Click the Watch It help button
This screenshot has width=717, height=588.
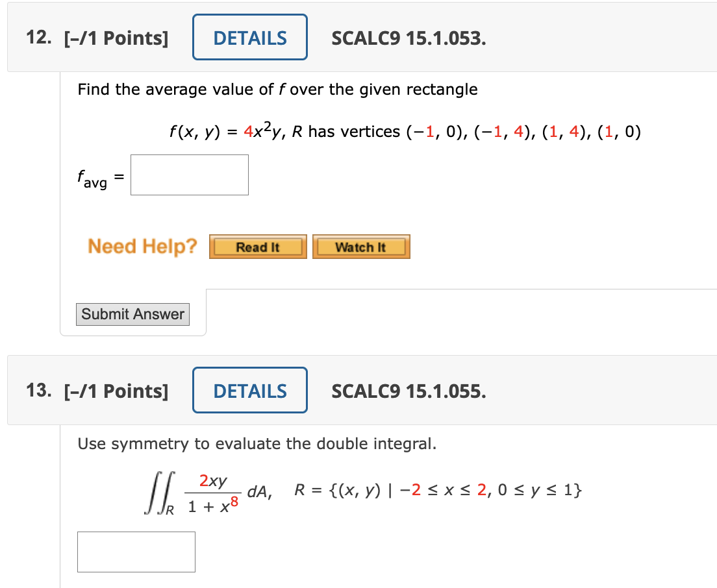point(361,247)
